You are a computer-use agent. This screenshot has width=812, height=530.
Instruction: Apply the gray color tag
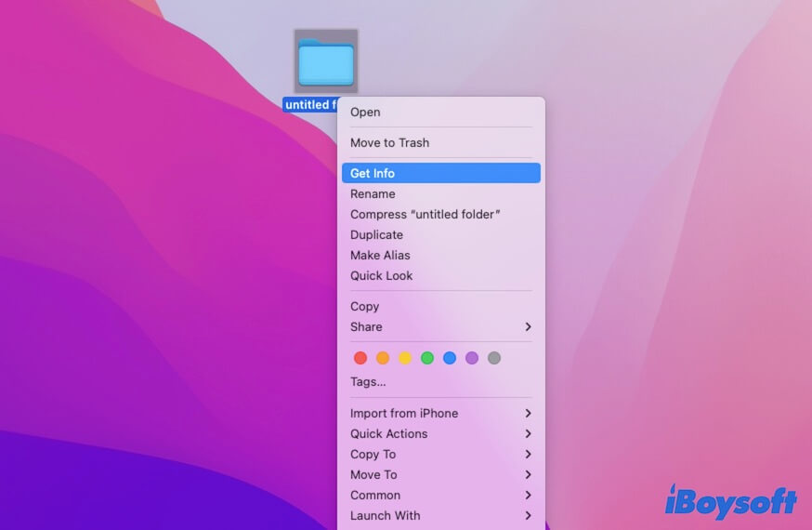pyautogui.click(x=494, y=358)
